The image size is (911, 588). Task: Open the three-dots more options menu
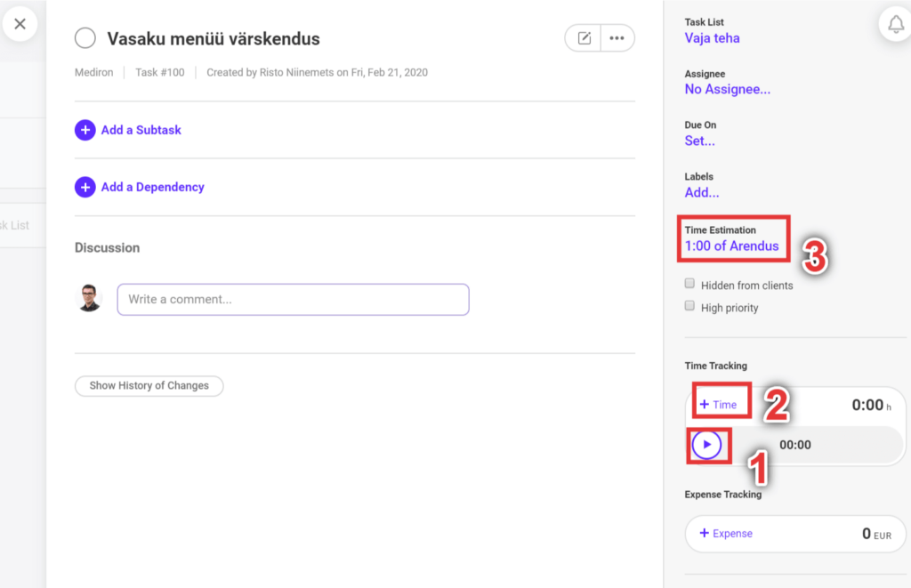click(x=617, y=38)
